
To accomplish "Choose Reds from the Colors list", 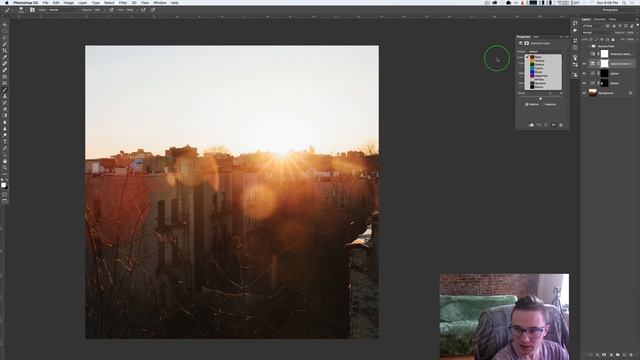I will point(544,57).
